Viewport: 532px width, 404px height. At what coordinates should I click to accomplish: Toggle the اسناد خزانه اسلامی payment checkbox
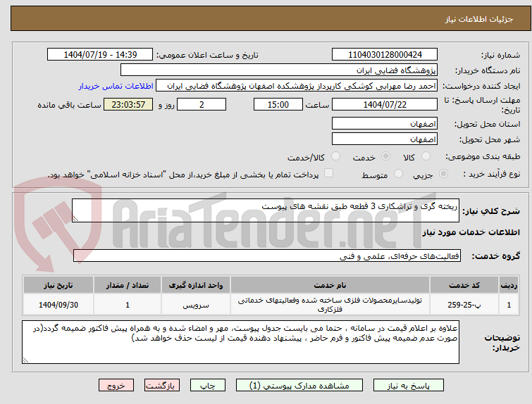(328, 173)
